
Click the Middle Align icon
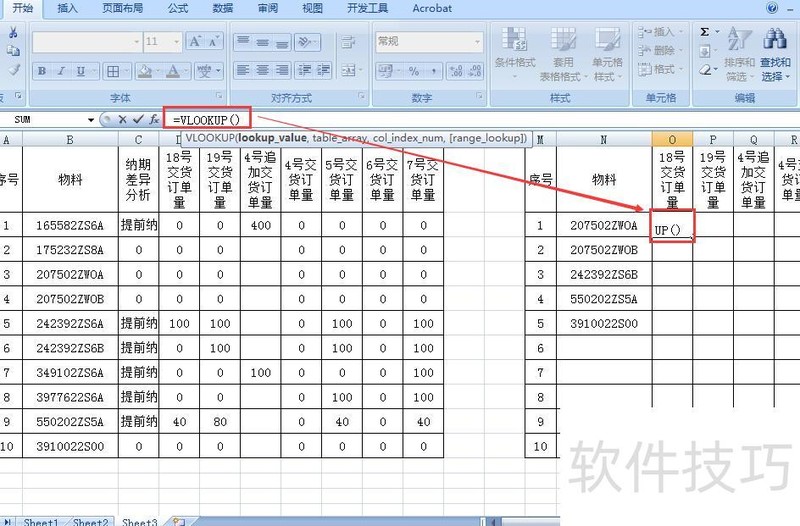click(262, 41)
